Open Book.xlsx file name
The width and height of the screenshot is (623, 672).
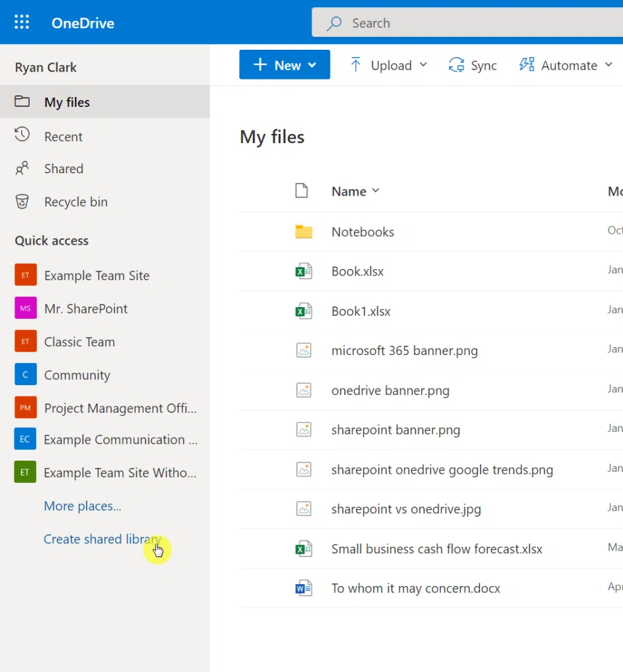357,271
